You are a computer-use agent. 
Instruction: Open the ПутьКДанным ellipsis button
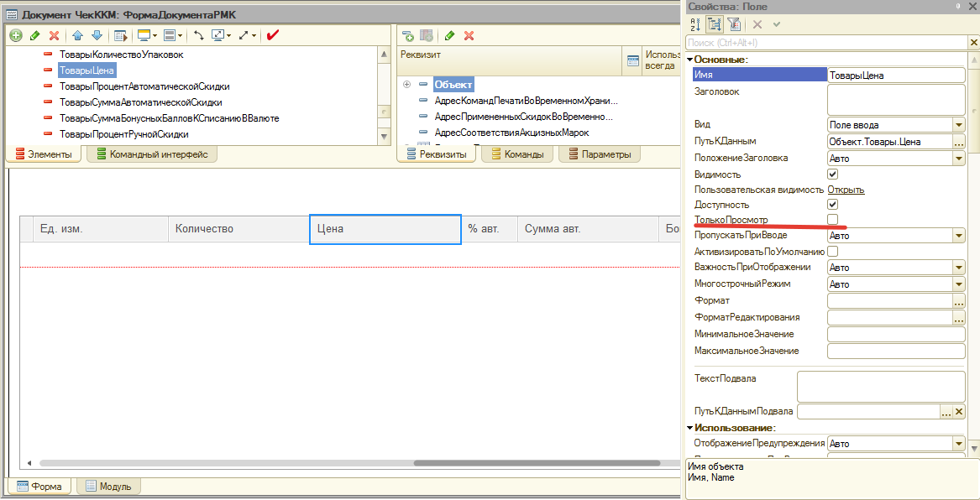(x=959, y=142)
